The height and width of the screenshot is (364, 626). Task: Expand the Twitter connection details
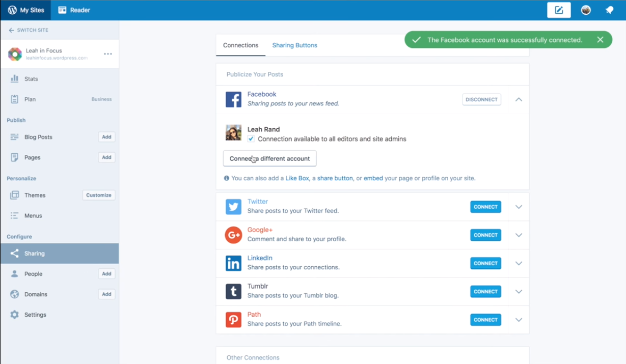519,207
